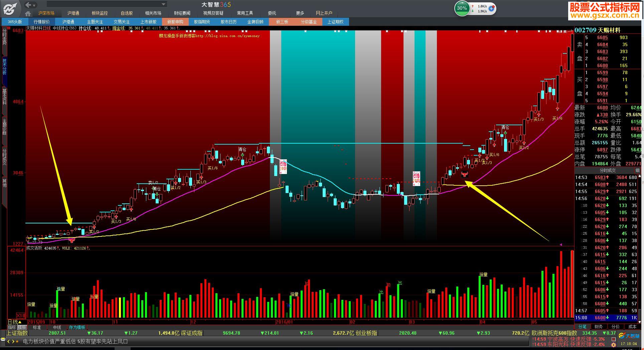
Task: Switch to the blue 沪港通 tab
Action: pos(68,22)
